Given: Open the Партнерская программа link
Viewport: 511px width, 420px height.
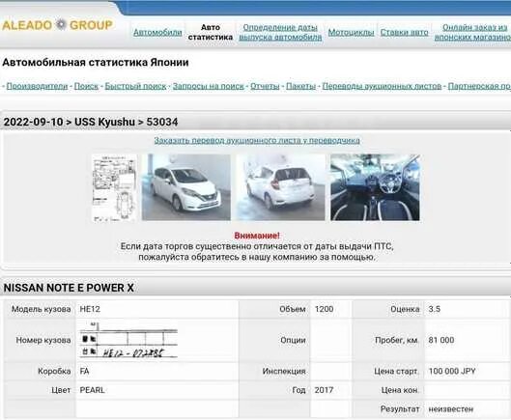Looking at the screenshot, I should 479,86.
